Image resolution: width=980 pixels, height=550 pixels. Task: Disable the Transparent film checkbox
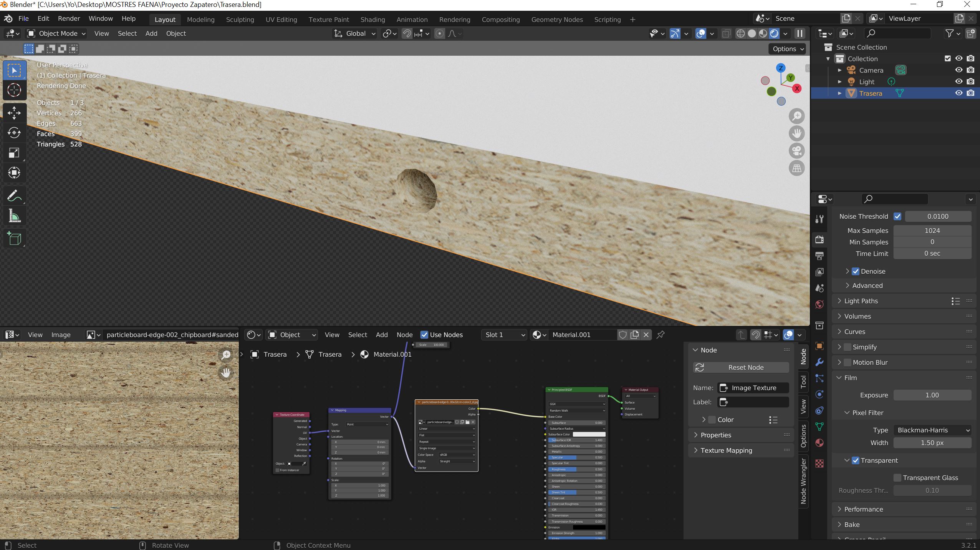tap(856, 460)
